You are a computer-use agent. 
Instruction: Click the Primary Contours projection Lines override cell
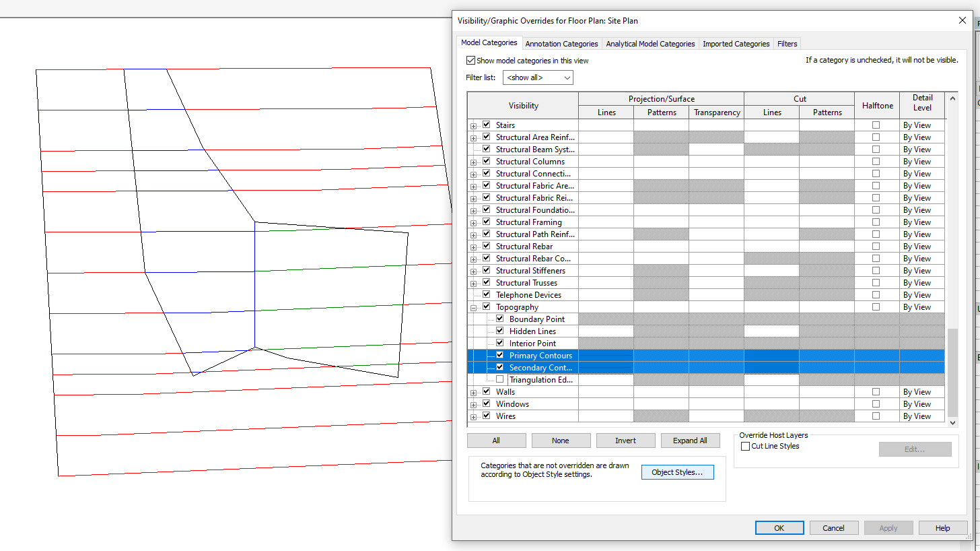tap(606, 356)
